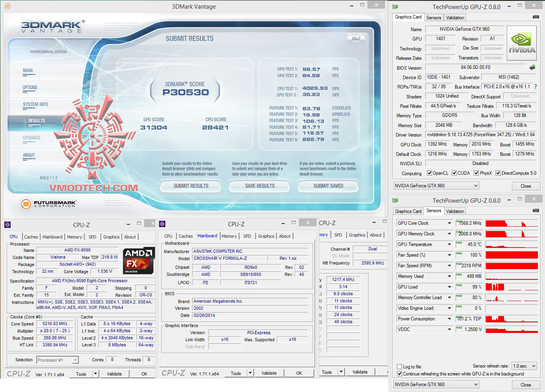Open Graphics tab in CPU-Z mainboard window

266,236
